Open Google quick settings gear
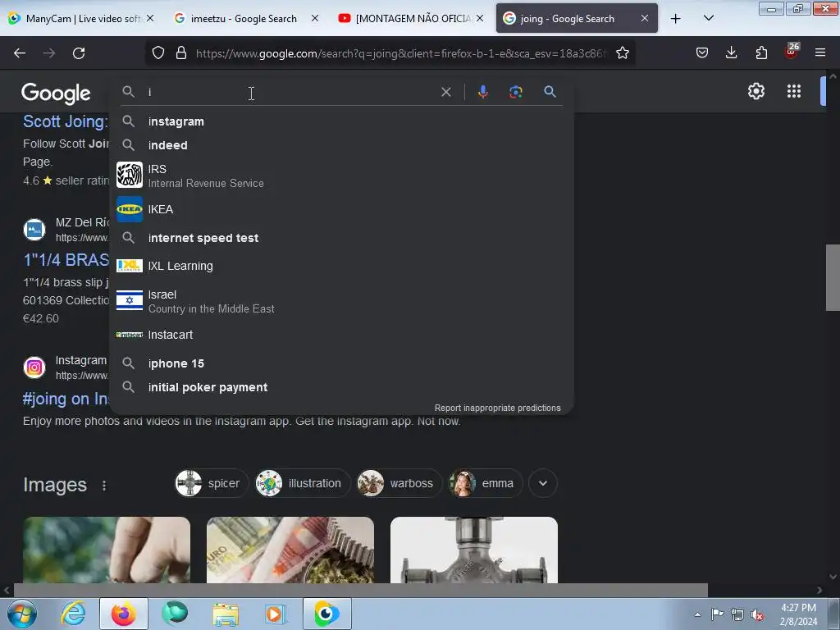840x630 pixels. [x=756, y=91]
